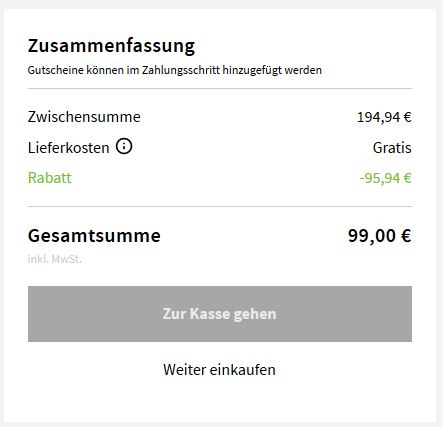Viewport: 443px width, 427px height.
Task: Click the inkl. MwSt. note
Action: 55,259
